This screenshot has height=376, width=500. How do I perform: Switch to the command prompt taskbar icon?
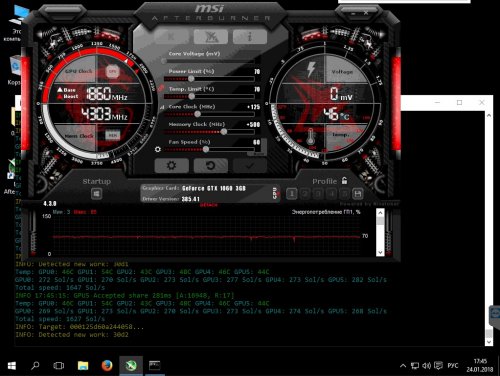pos(154,366)
